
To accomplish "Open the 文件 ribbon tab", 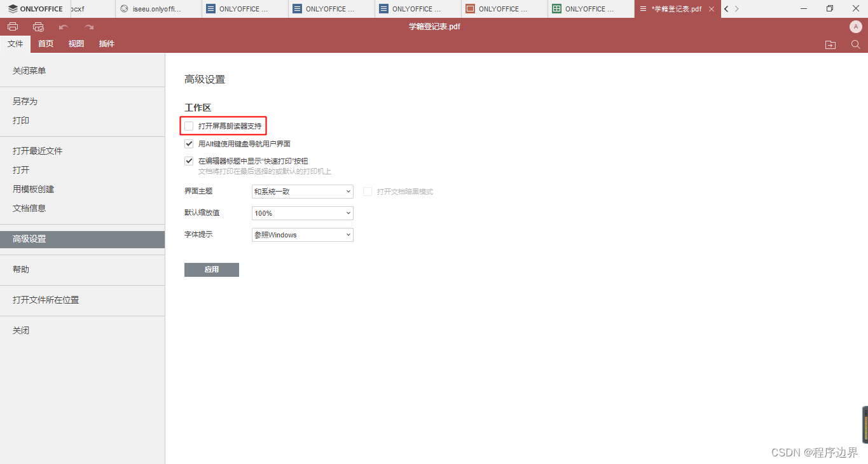I will coord(15,44).
